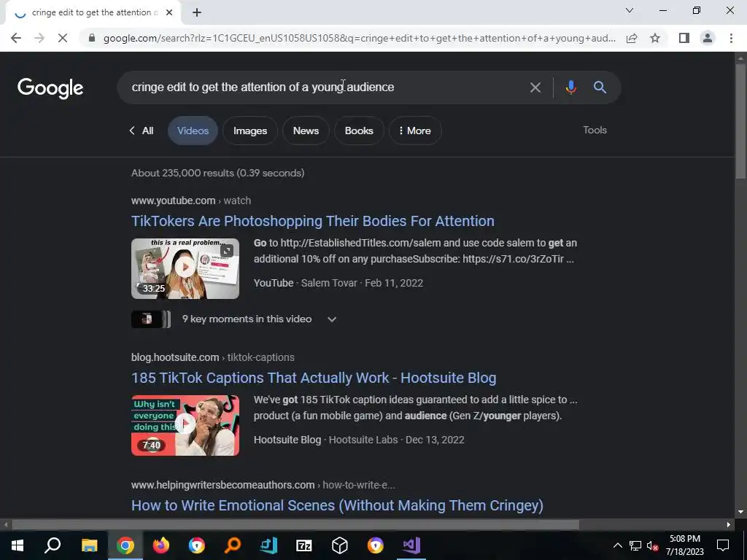Select Google Chrome in the taskbar
This screenshot has width=747, height=560.
point(125,545)
